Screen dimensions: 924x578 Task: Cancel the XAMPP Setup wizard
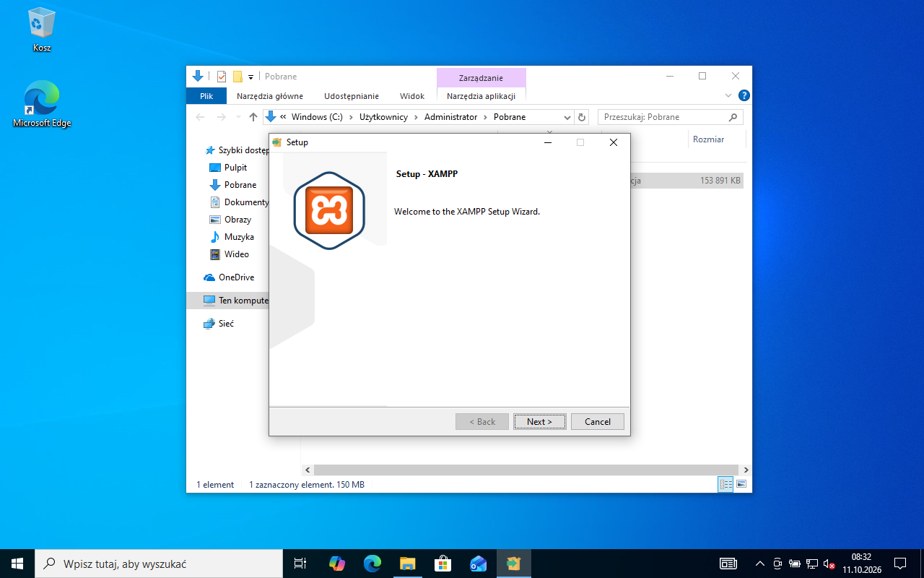[598, 421]
